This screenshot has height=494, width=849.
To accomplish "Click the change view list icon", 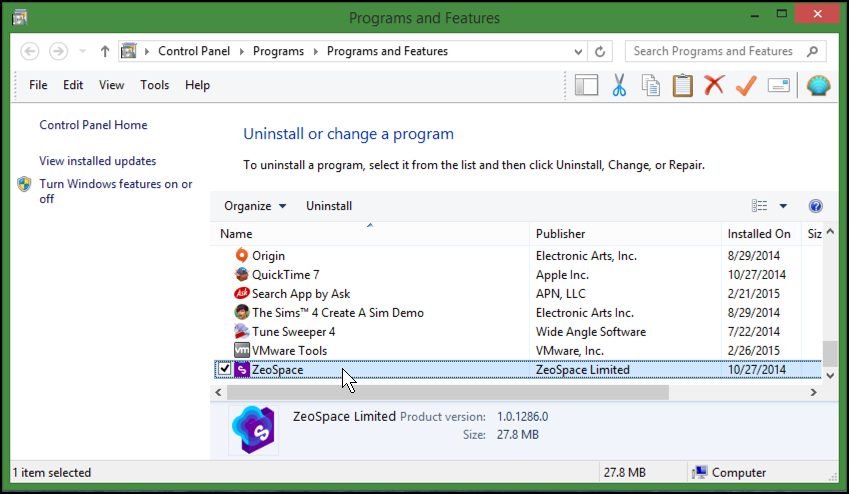I will click(x=759, y=206).
